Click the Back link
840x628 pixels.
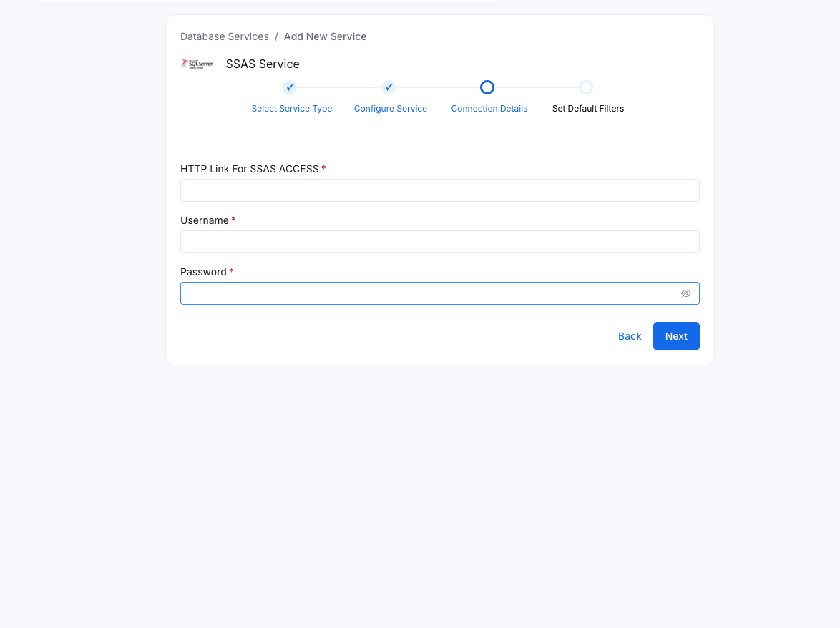pos(630,335)
